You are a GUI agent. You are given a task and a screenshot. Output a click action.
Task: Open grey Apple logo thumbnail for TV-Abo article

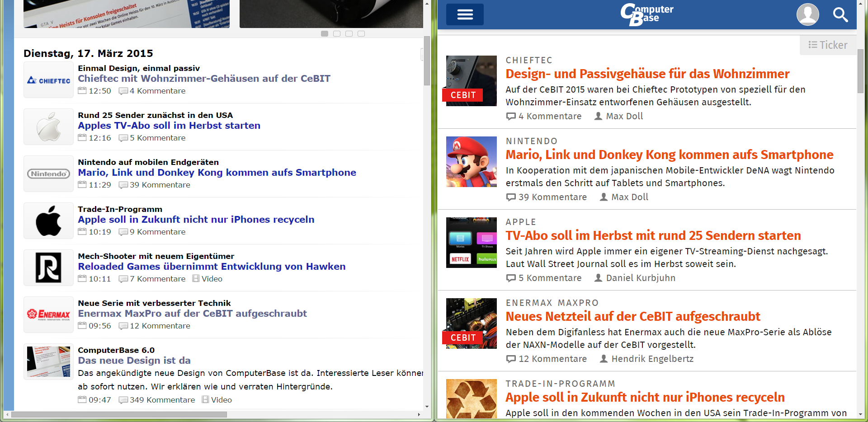point(48,127)
